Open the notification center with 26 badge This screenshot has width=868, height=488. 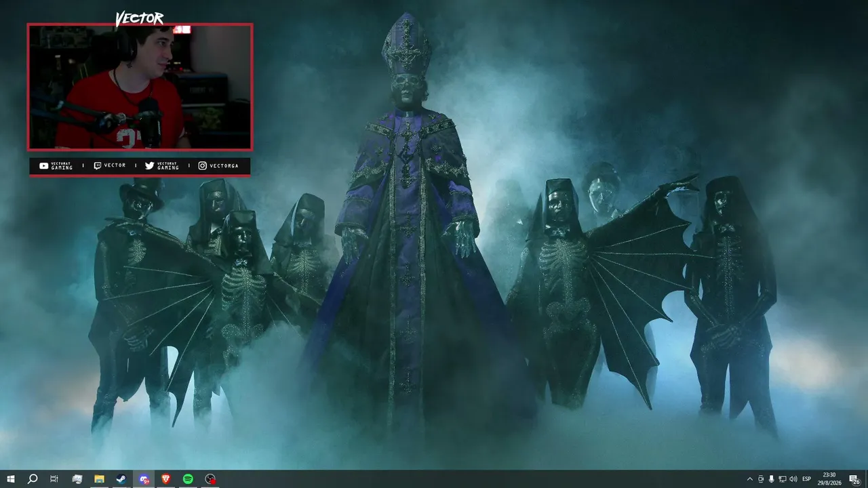pyautogui.click(x=854, y=479)
